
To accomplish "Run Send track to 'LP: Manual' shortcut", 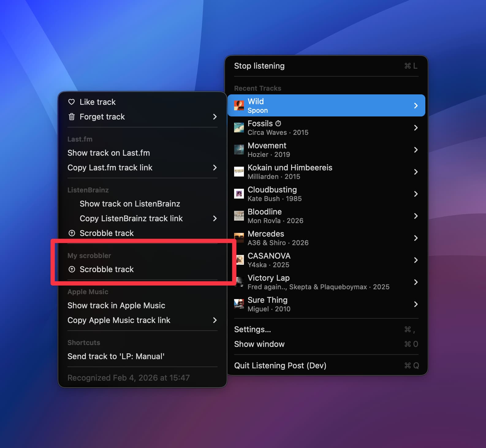I will 116,356.
